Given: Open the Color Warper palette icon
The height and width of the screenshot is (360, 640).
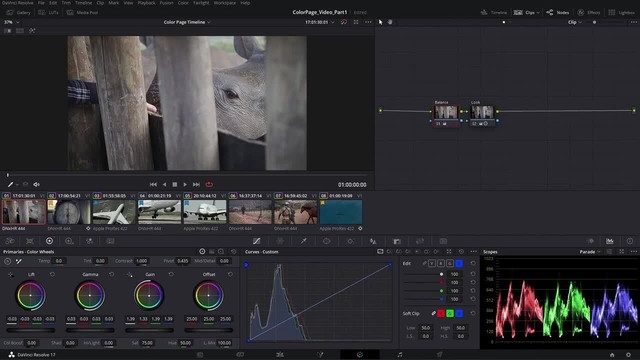Looking at the screenshot, I should click(280, 241).
